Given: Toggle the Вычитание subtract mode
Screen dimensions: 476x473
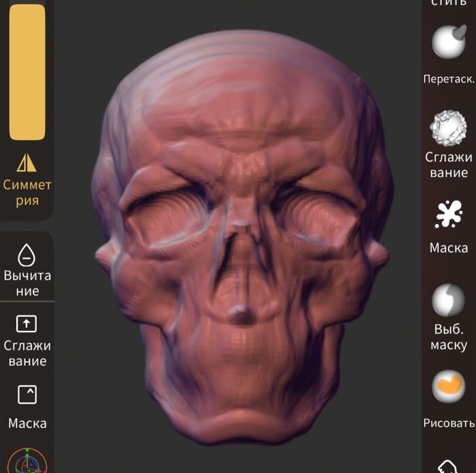Looking at the screenshot, I should (x=27, y=270).
